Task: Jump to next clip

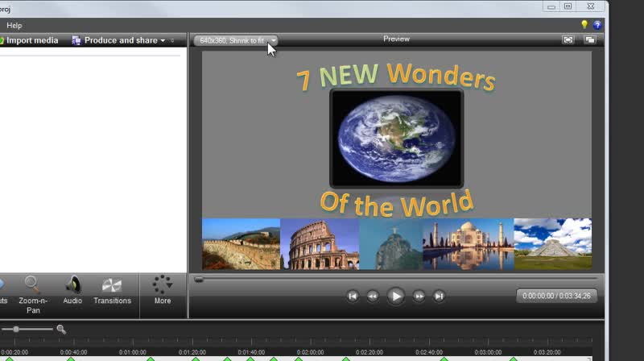Action: pyautogui.click(x=439, y=296)
